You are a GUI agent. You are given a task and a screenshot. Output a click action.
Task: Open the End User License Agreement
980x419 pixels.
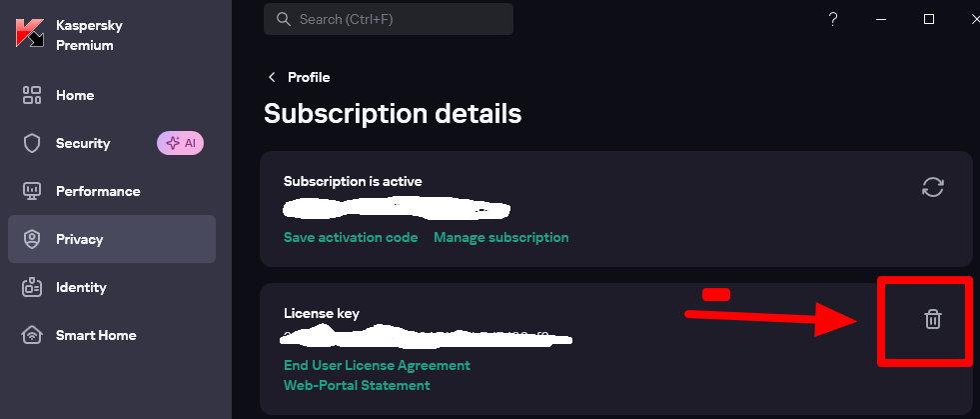(x=377, y=365)
